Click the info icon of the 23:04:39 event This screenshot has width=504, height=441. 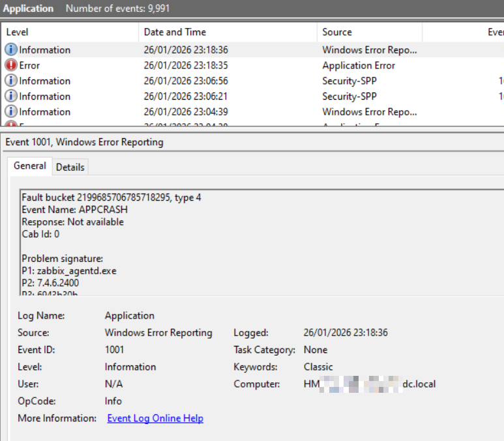[11, 112]
